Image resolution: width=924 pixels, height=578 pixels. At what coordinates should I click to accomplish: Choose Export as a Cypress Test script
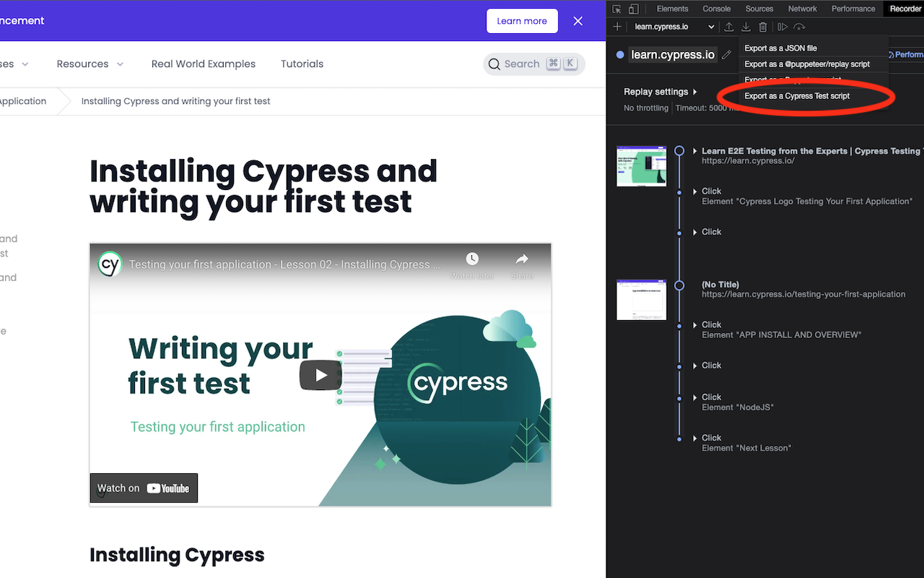click(797, 95)
